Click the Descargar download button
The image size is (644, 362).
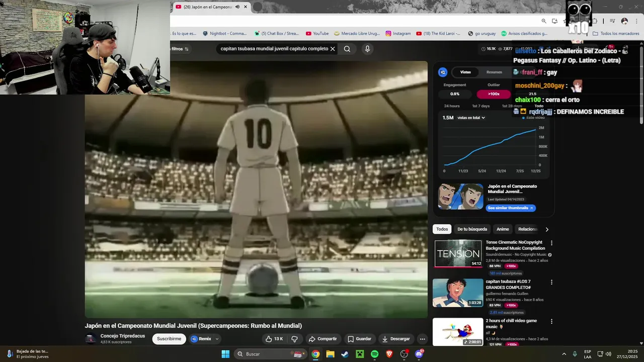396,339
